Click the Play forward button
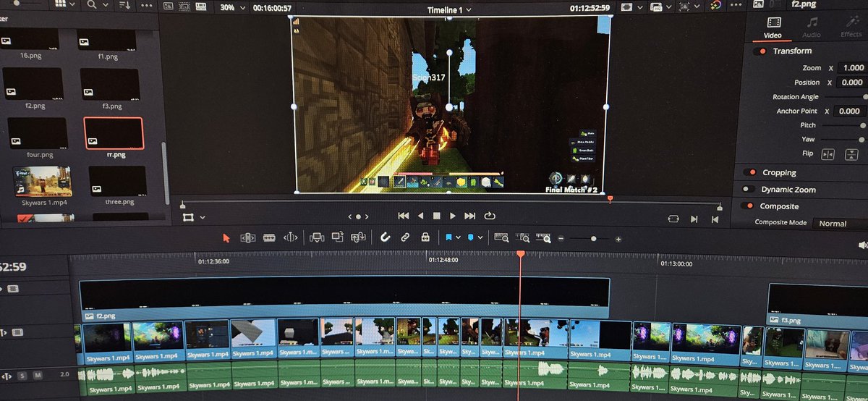868x401 pixels. [x=453, y=216]
